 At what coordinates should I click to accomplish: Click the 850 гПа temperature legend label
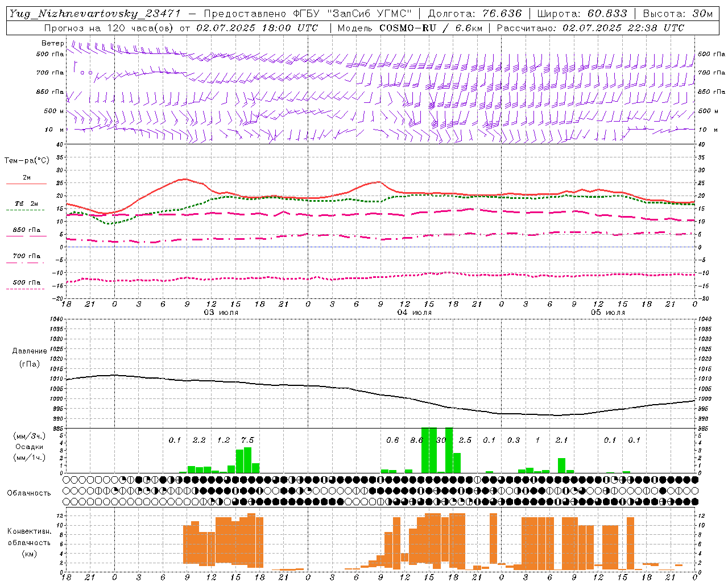coord(27,230)
